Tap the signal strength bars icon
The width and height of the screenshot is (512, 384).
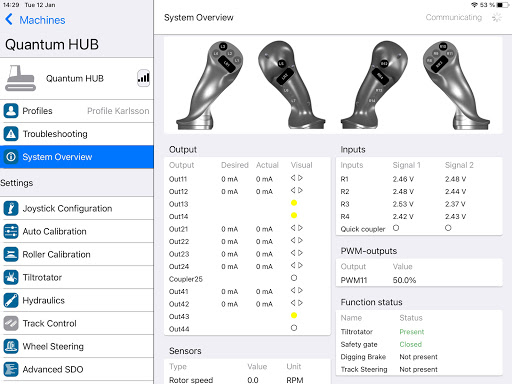pos(144,78)
